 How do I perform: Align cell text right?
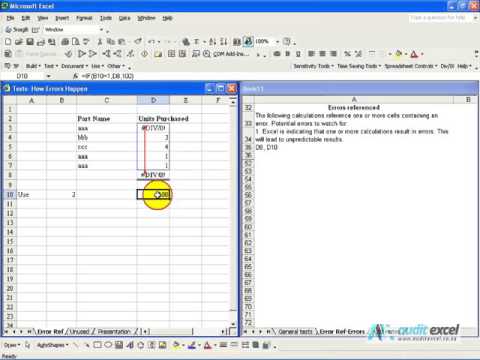[333, 54]
